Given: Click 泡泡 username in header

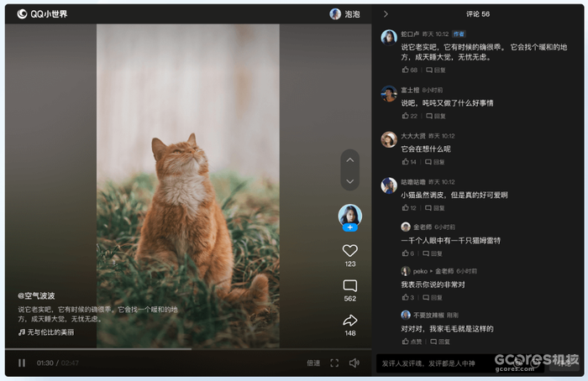Looking at the screenshot, I should [x=352, y=14].
